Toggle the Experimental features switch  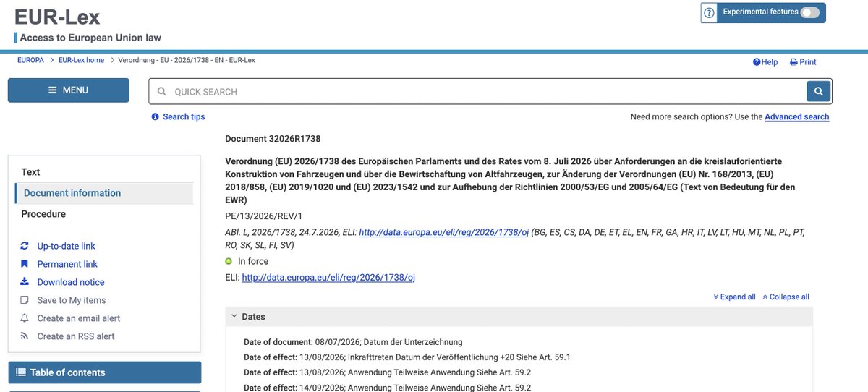(x=810, y=12)
